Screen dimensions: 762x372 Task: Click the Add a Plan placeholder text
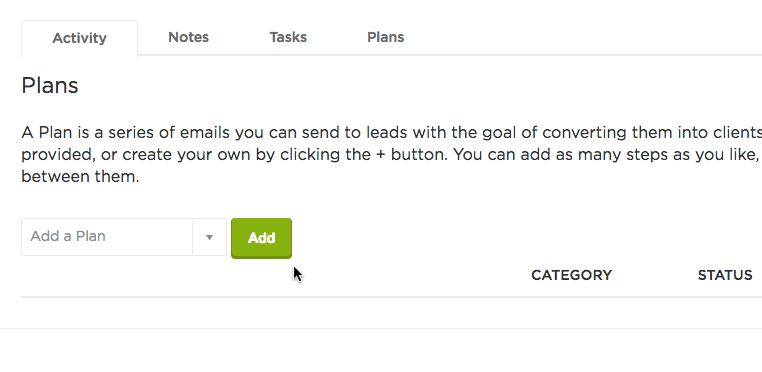[x=68, y=236]
